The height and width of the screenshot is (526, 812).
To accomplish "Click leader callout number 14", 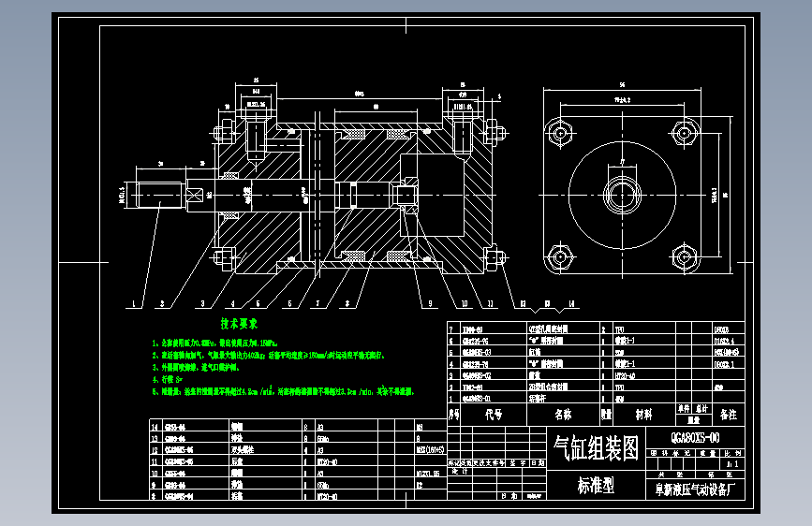I will 571,304.
